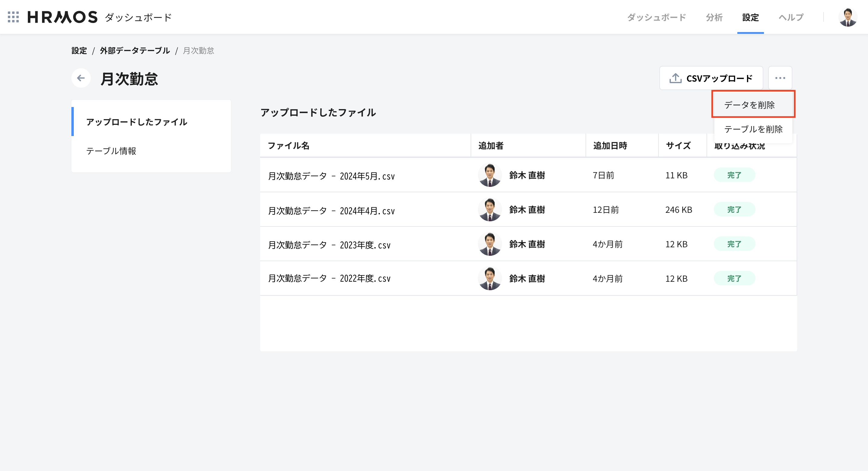Click the 設定 tab in top navigation
868x471 pixels.
click(x=750, y=17)
